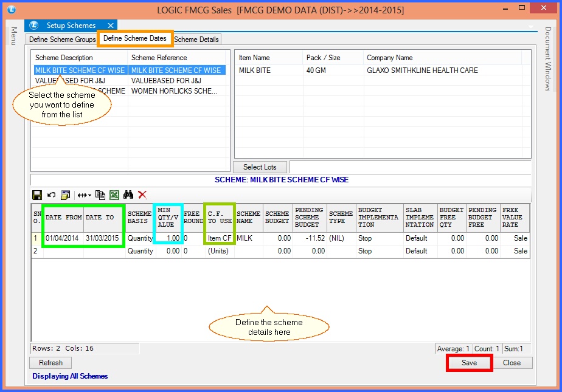This screenshot has height=392, width=562.
Task: Open the Setup Schemes document tab
Action: click(71, 26)
